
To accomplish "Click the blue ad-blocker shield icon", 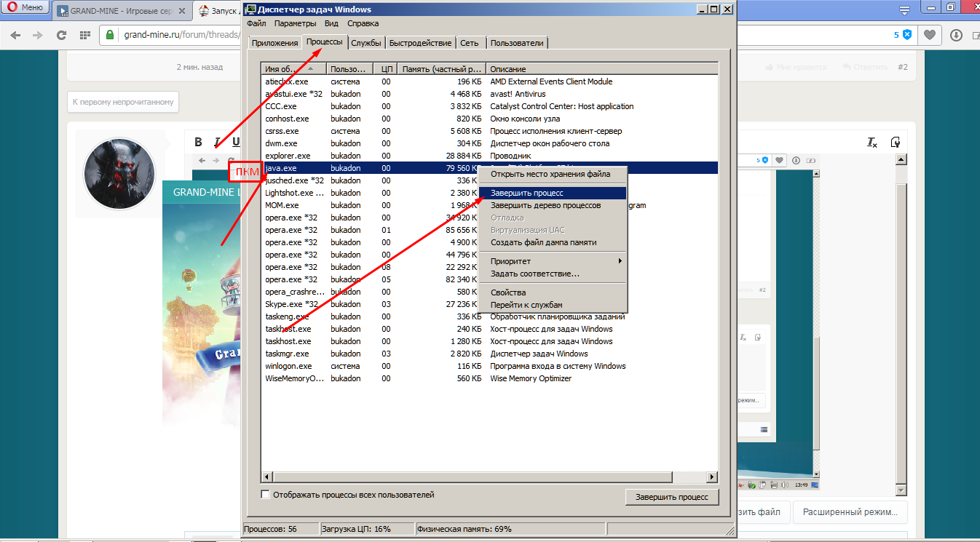I will [907, 34].
